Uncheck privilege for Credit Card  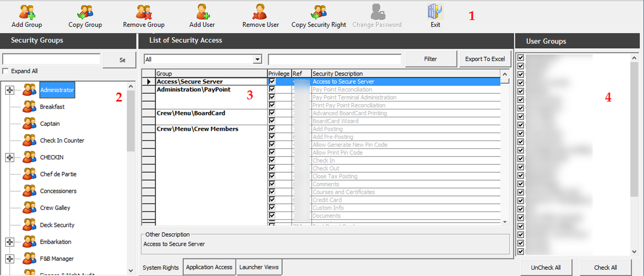[x=272, y=200]
